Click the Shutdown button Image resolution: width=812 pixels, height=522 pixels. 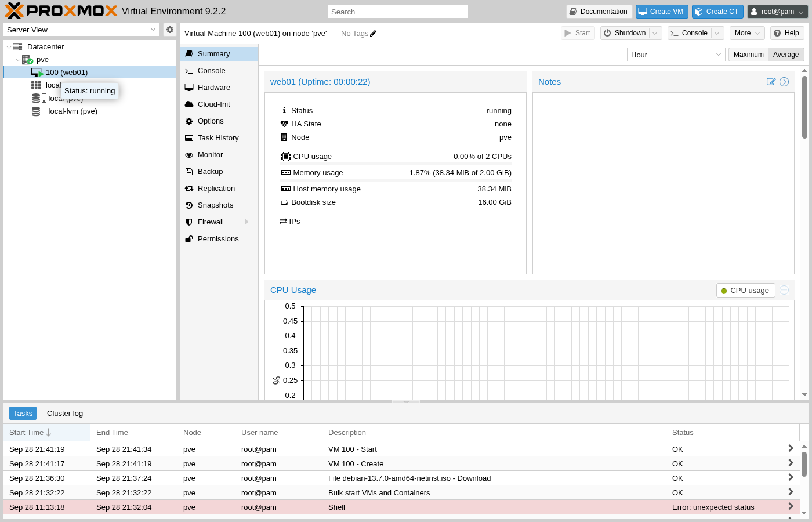coord(625,33)
